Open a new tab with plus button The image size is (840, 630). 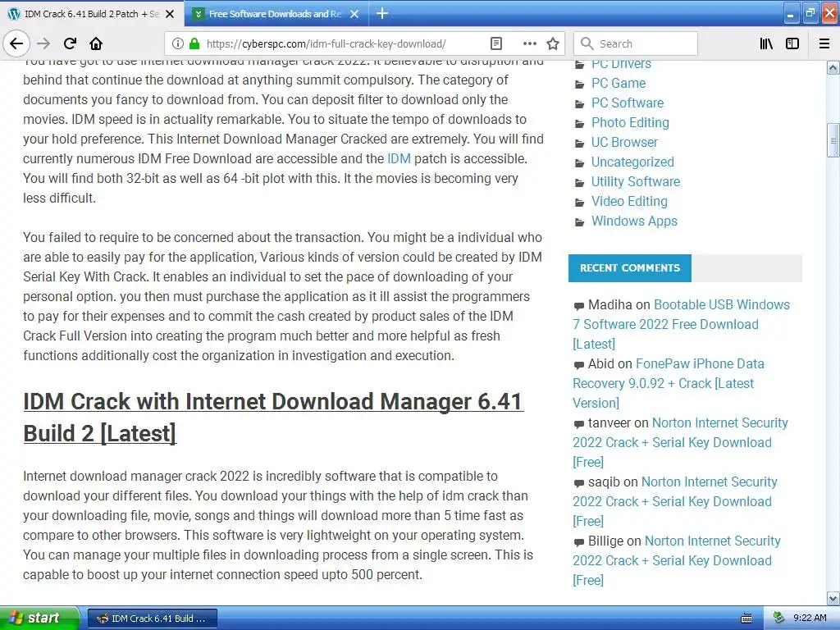(382, 13)
